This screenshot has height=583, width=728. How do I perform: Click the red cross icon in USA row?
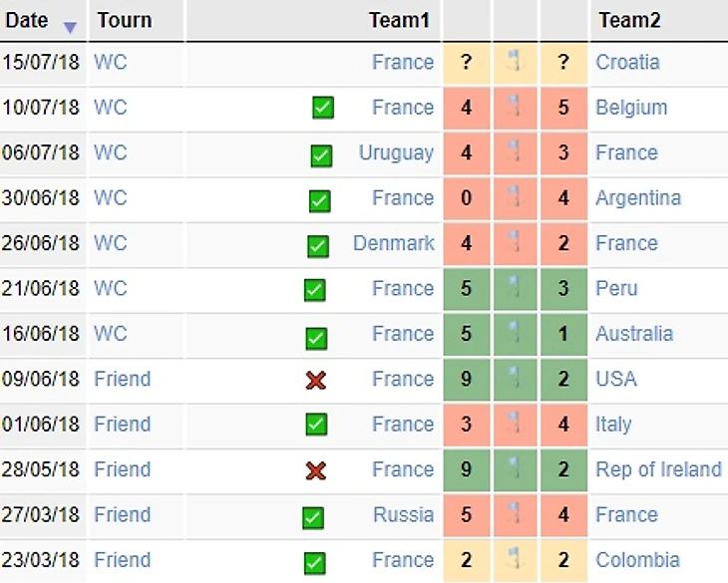[316, 380]
